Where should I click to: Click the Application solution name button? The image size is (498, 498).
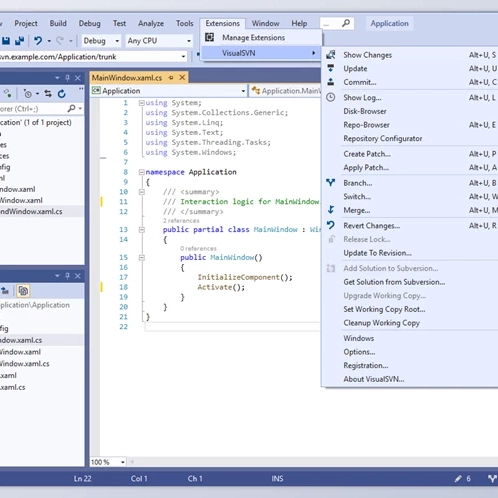coord(389,23)
